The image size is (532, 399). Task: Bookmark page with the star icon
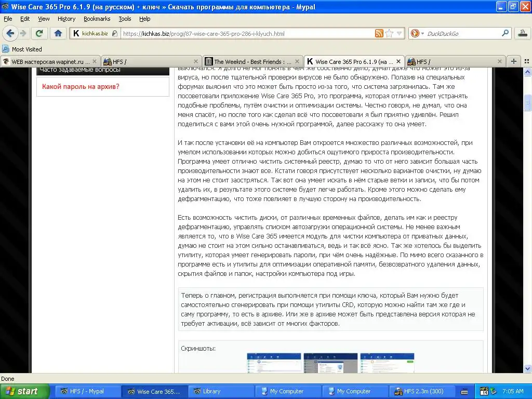click(389, 33)
